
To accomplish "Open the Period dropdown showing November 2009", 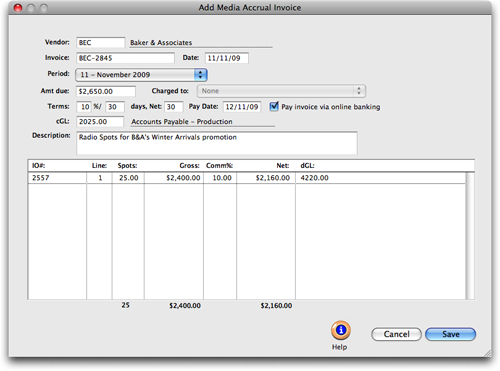I will tap(141, 75).
